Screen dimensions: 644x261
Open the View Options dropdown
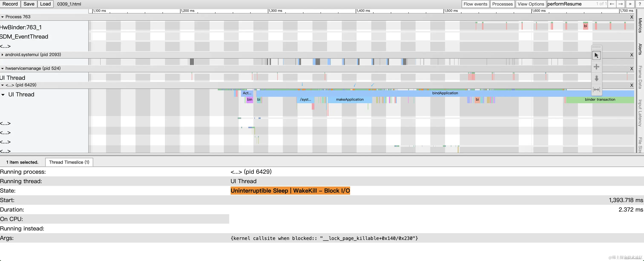coord(530,4)
